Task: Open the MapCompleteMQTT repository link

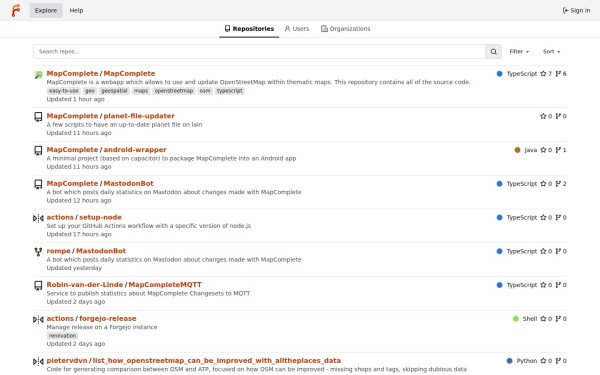Action: click(x=165, y=285)
